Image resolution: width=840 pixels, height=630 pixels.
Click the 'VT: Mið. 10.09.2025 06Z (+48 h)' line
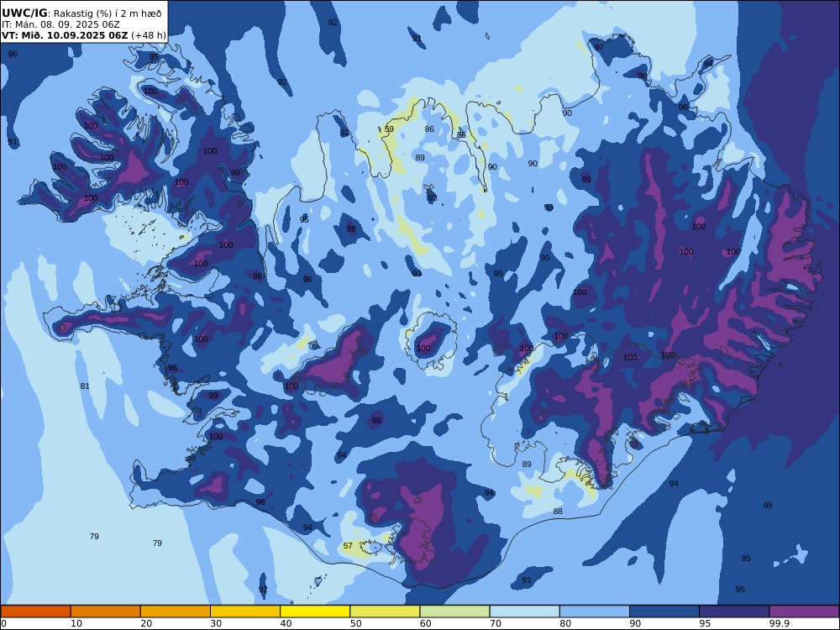coord(83,35)
